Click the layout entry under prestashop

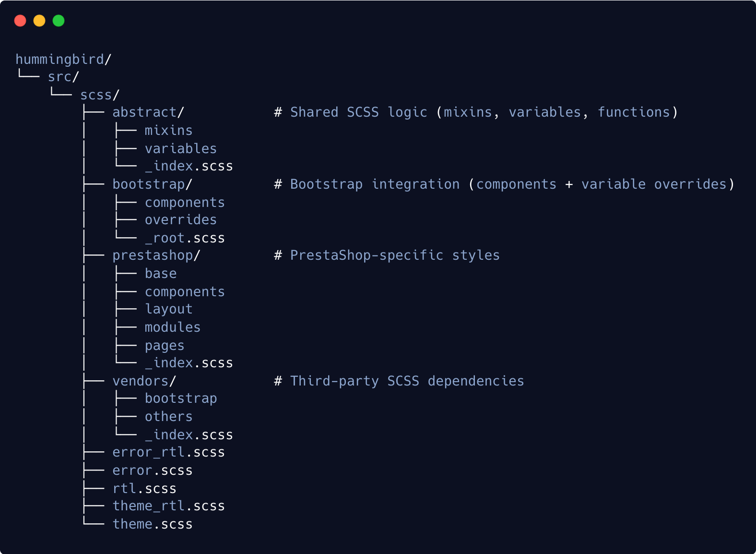tap(168, 309)
